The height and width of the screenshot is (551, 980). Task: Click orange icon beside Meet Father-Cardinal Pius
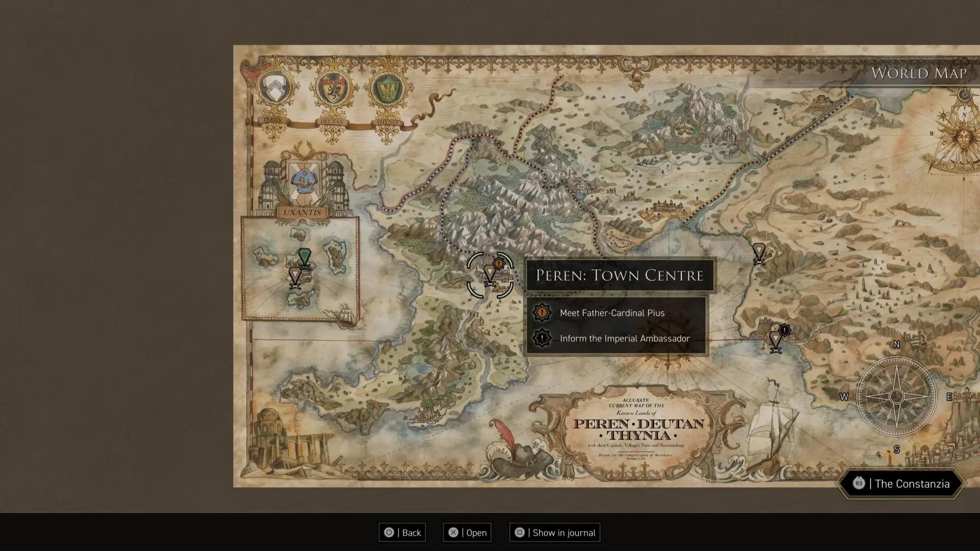[542, 313]
